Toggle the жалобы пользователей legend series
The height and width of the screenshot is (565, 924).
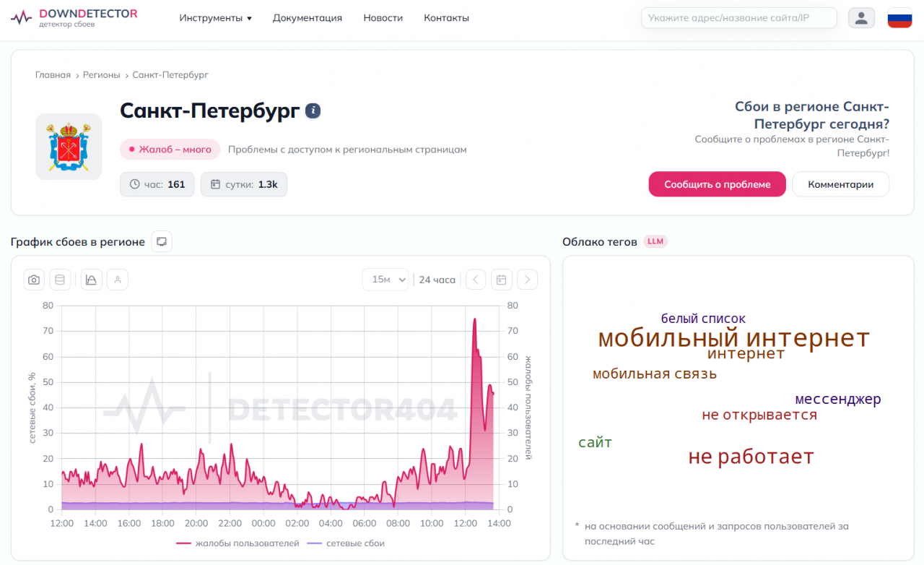click(x=237, y=543)
